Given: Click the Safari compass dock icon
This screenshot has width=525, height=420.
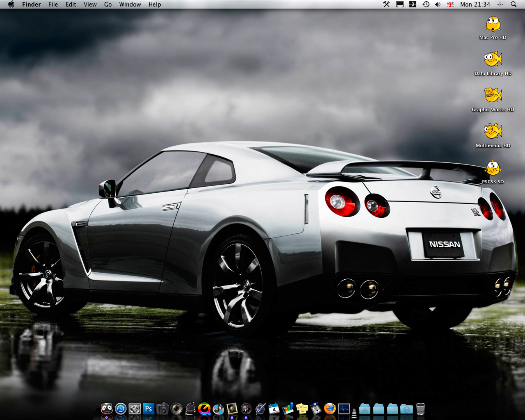Looking at the screenshot, I should (246, 409).
